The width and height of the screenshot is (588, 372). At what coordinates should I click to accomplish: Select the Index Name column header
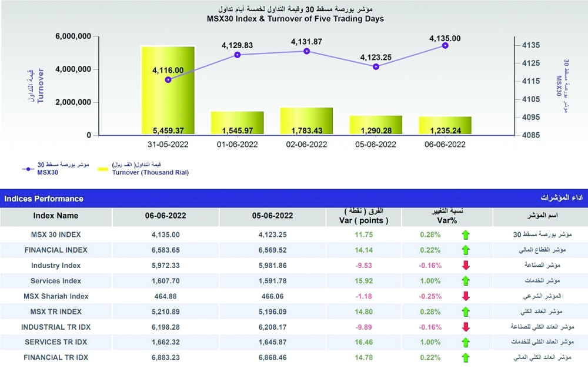56,216
